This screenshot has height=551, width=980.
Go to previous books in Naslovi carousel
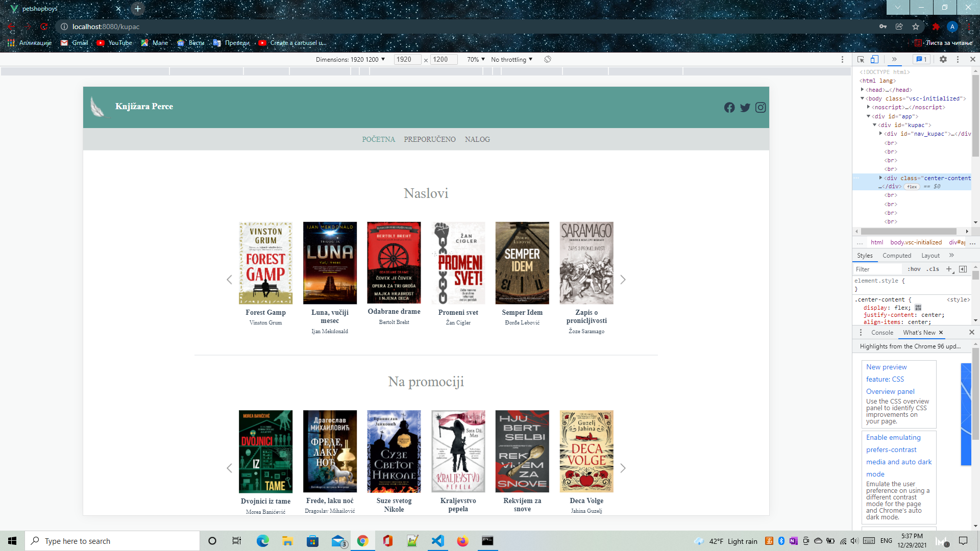coord(229,280)
